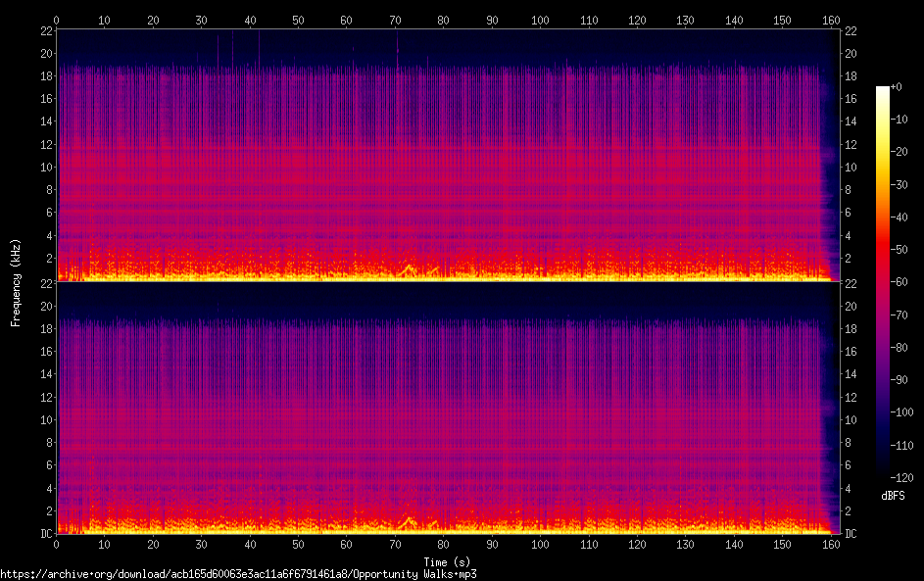Image resolution: width=924 pixels, height=581 pixels.
Task: Click the dBFS unit label
Action: 893,496
